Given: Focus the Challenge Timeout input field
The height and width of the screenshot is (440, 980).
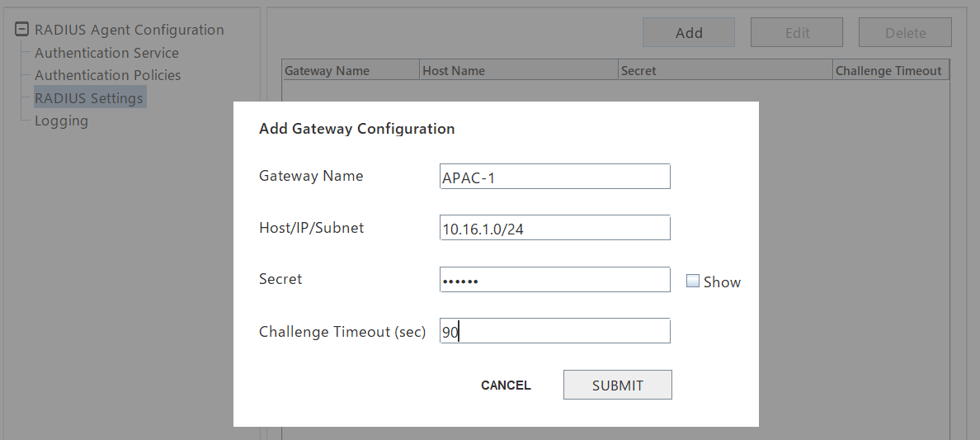Looking at the screenshot, I should tap(555, 331).
